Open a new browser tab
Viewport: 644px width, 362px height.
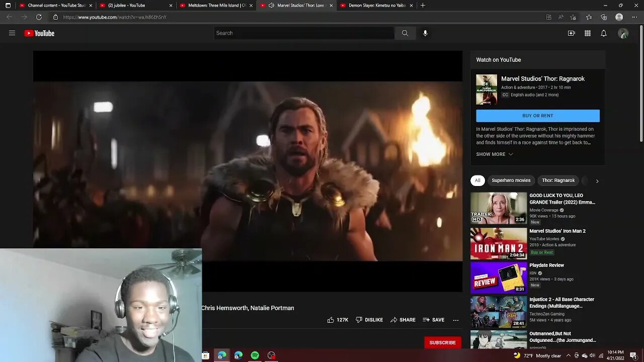pyautogui.click(x=423, y=6)
